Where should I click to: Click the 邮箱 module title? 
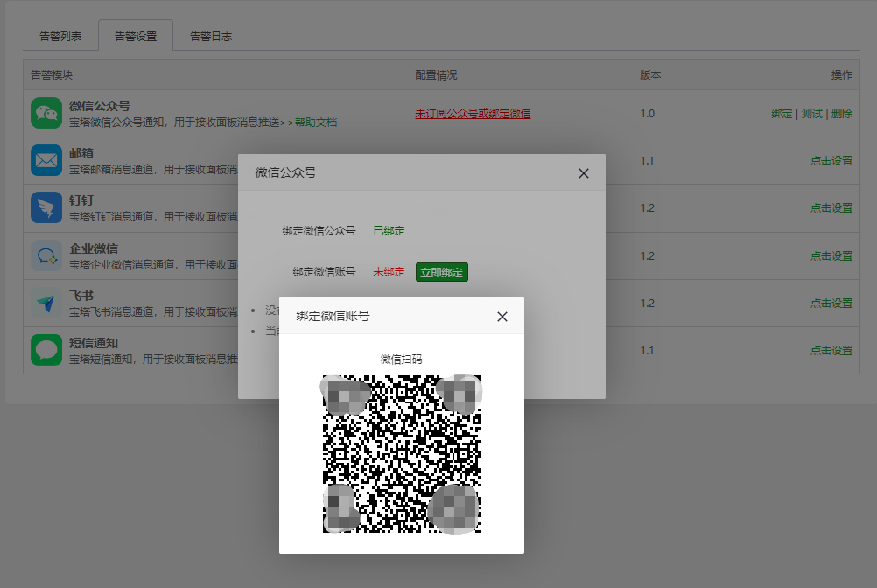point(81,152)
